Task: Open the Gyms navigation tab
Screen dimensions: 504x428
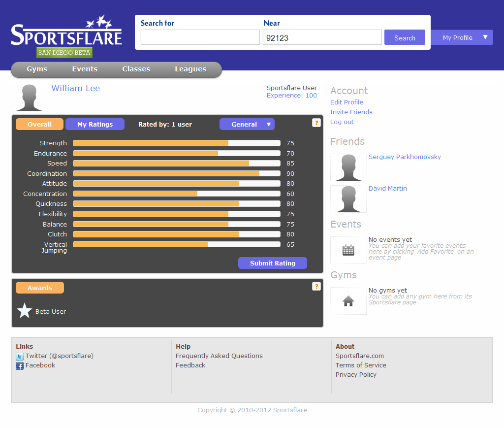Action: tap(37, 69)
